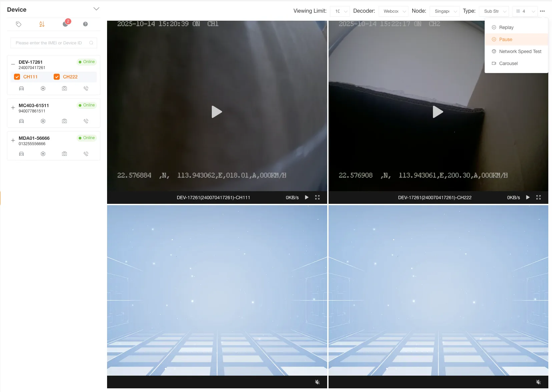Take a snapshot of DEV-17261 via camera icon
Viewport: 552px width, 392px height.
[64, 88]
